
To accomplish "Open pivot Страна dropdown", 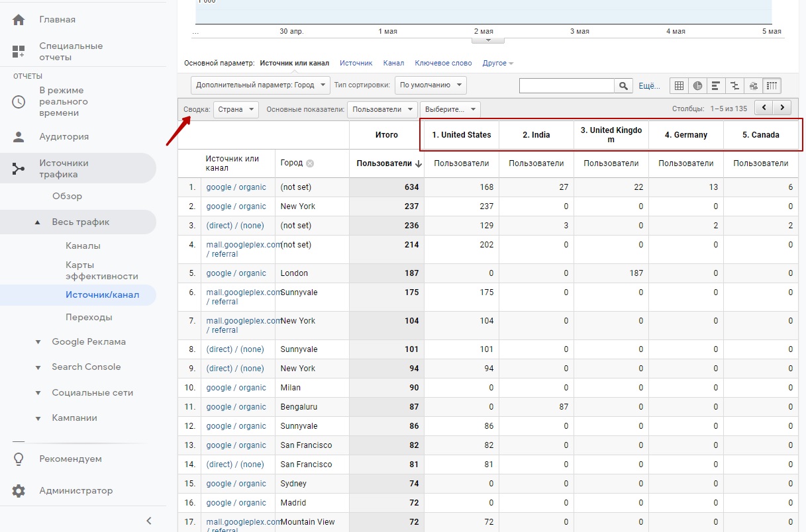I will click(x=236, y=109).
